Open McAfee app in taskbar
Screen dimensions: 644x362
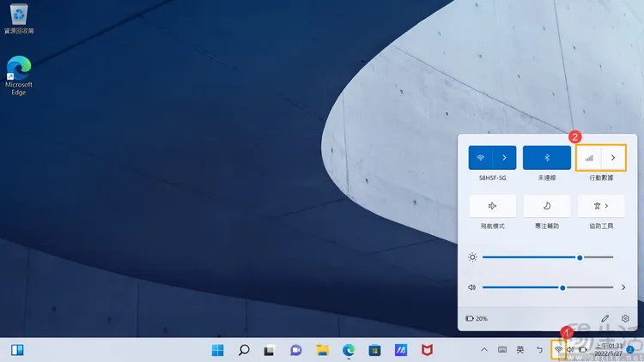click(x=427, y=350)
